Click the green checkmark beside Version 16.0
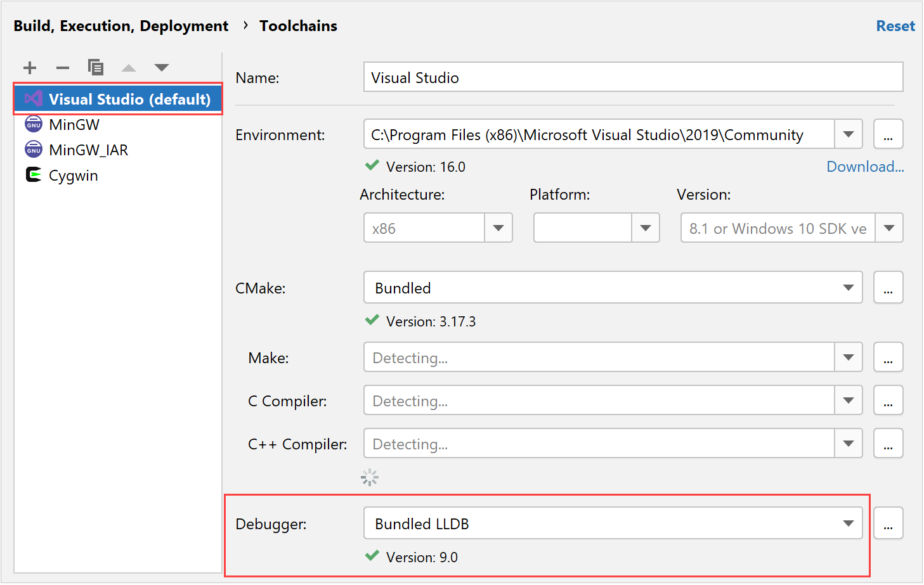 click(372, 165)
